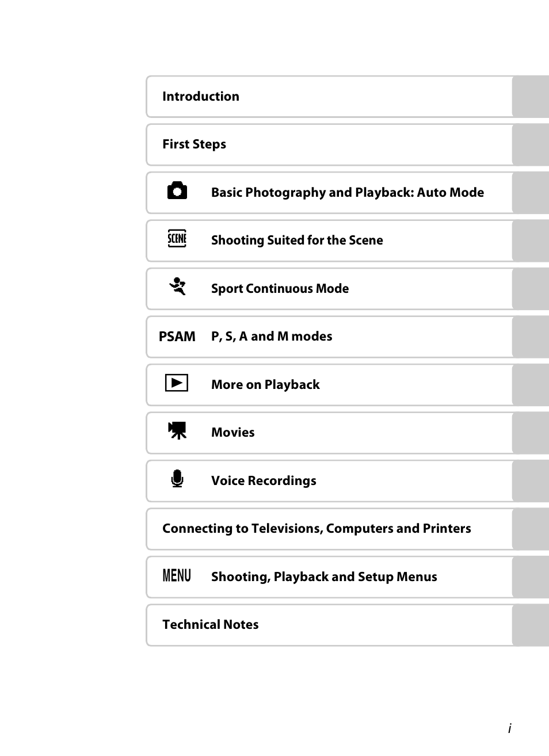Click the gray tab beside Movies

(530, 433)
